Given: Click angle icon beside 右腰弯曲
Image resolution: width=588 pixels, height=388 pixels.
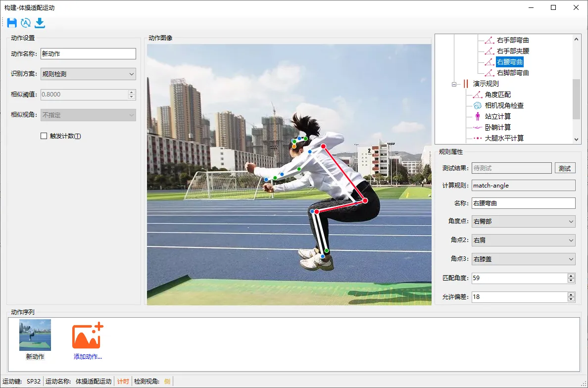Looking at the screenshot, I should click(x=489, y=62).
